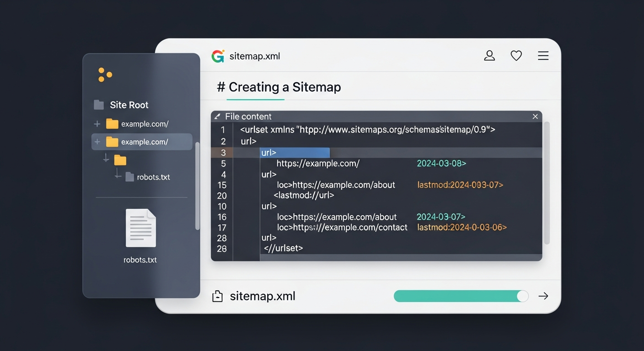The image size is (644, 351).
Task: Expand the first example.com/ folder
Action: (x=97, y=124)
